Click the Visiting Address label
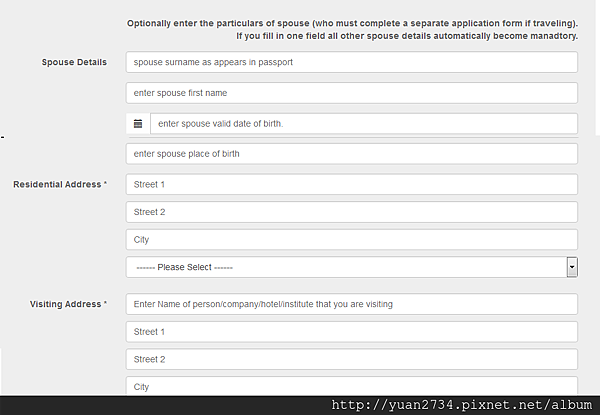This screenshot has width=600, height=415. pyautogui.click(x=68, y=304)
